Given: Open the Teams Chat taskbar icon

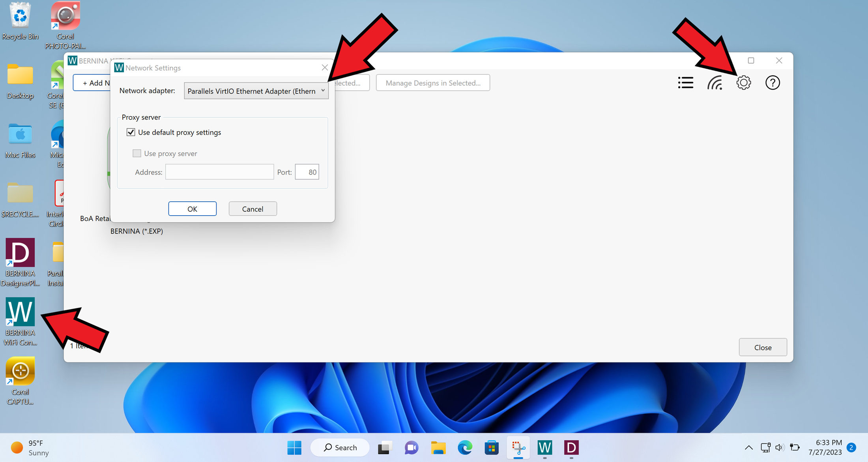Looking at the screenshot, I should (412, 447).
